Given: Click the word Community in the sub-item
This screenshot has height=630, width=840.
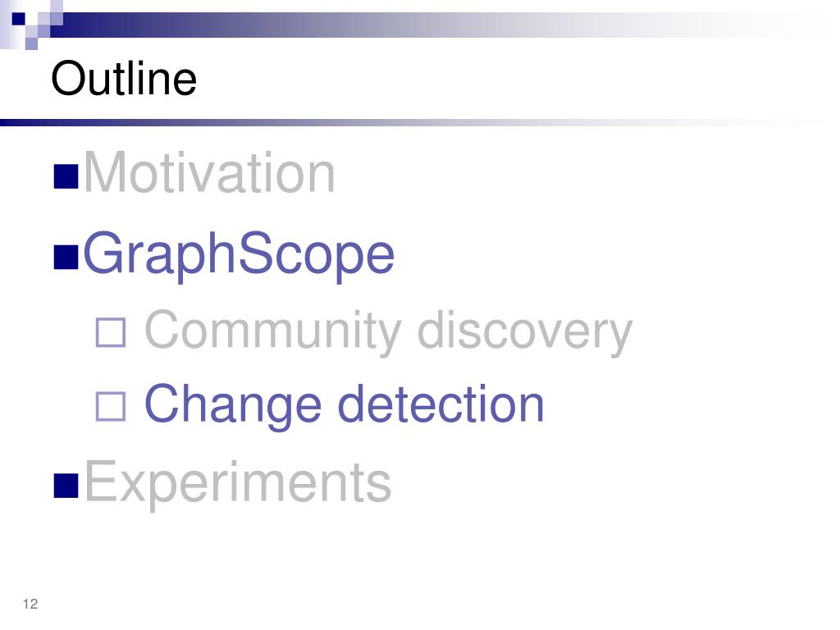Looking at the screenshot, I should point(273,332).
